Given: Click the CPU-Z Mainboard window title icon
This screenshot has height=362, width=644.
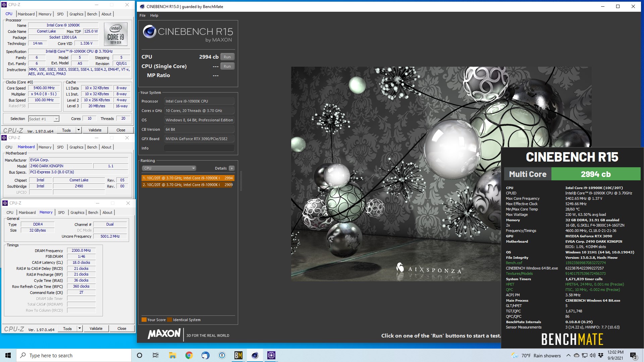Looking at the screenshot, I should (4, 138).
